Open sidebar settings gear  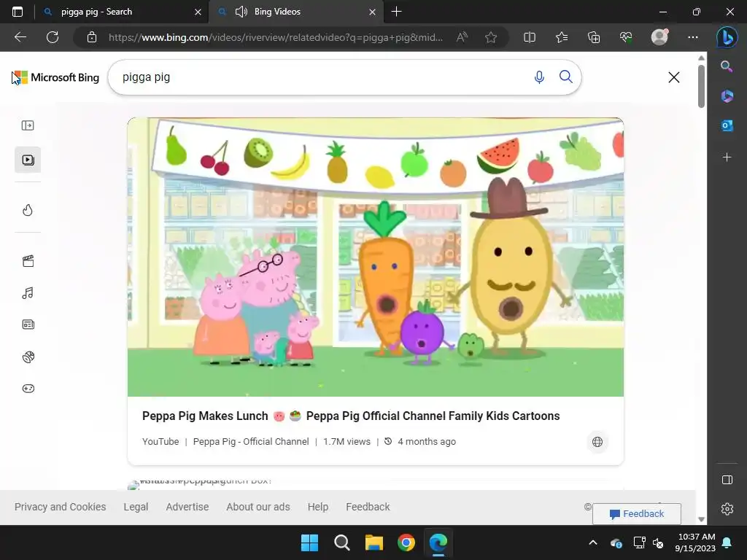(727, 509)
